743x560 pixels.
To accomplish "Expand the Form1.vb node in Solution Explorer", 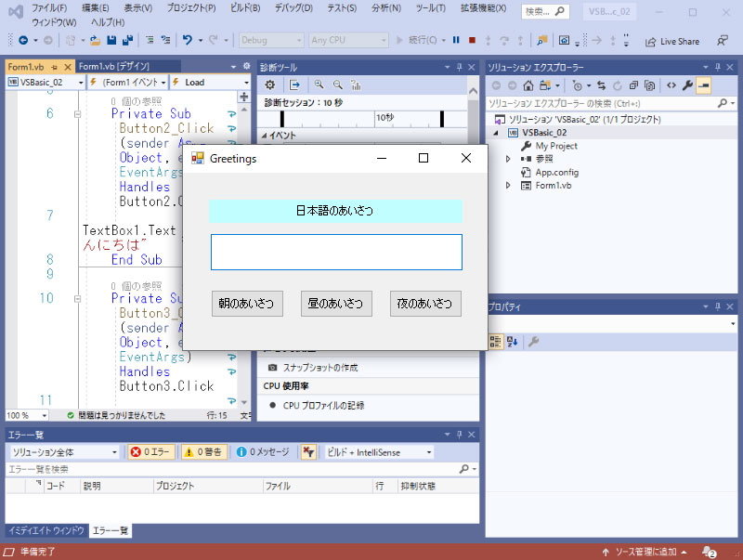I will pos(507,184).
